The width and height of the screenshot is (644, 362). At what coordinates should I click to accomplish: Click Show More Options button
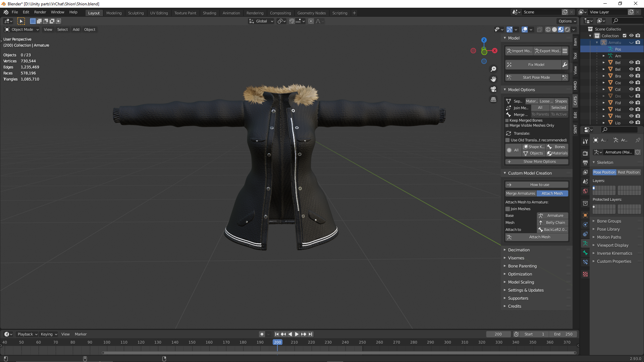pyautogui.click(x=537, y=162)
